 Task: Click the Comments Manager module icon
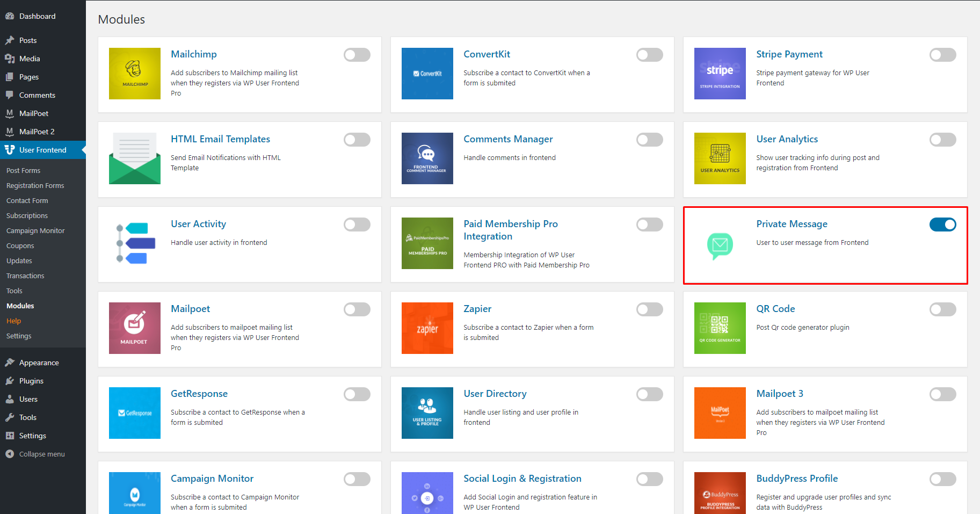pyautogui.click(x=427, y=158)
